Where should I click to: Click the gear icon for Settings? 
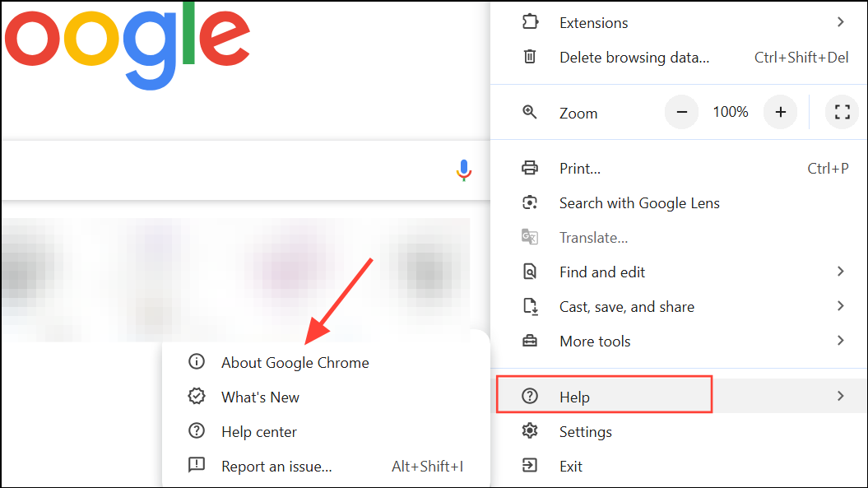click(530, 431)
